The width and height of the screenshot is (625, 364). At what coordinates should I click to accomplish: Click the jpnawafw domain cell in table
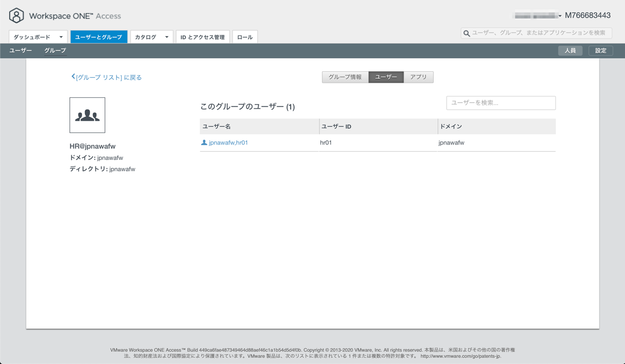(451, 143)
